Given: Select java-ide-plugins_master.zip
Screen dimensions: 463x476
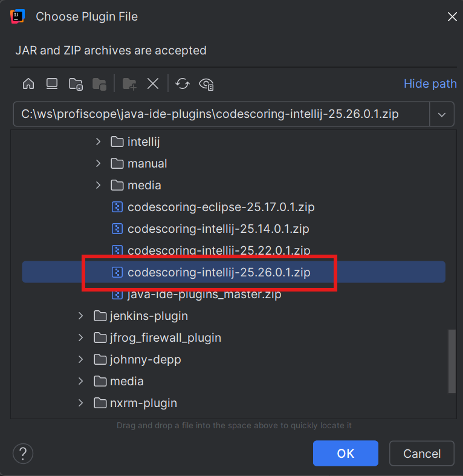Looking at the screenshot, I should click(204, 294).
